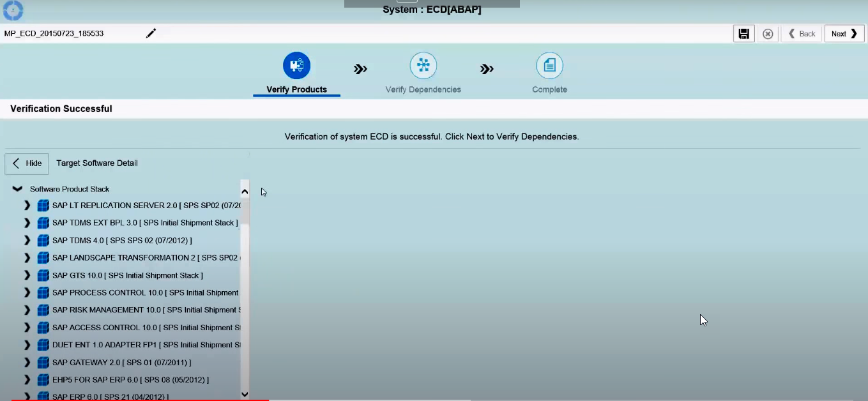Expand EHP5 FOR SAP ERP 6.0 node
The width and height of the screenshot is (868, 401).
[27, 380]
